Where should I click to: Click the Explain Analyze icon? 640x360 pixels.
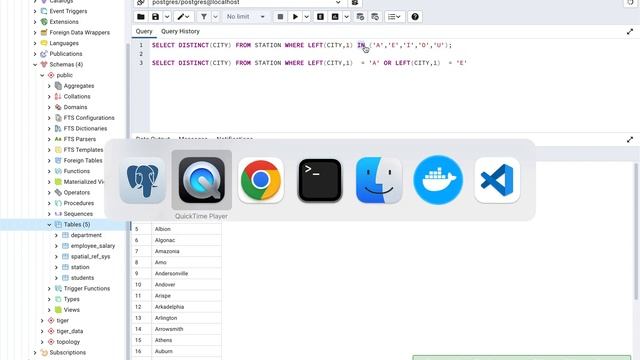(x=335, y=17)
